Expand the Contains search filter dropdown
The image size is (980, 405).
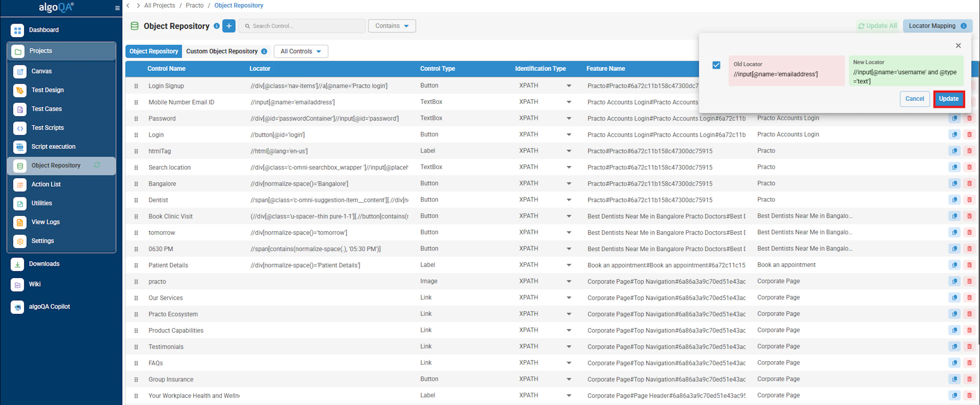point(391,26)
